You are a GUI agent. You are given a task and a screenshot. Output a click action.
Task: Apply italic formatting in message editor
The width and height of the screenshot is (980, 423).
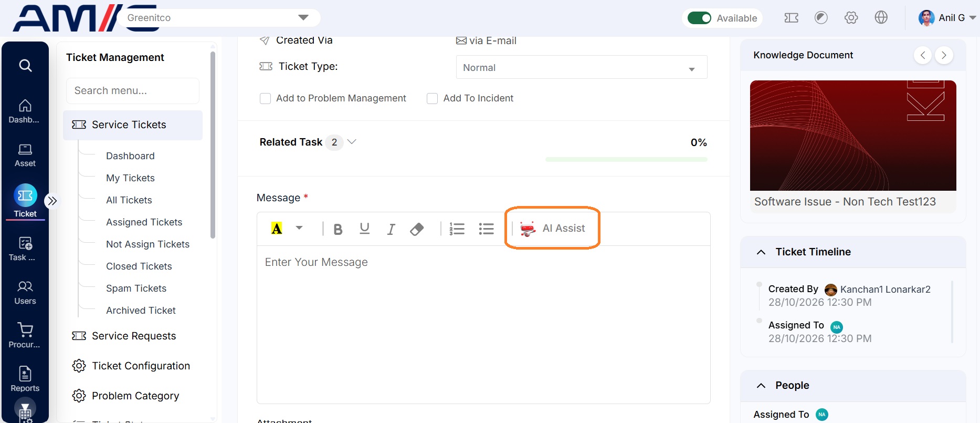[391, 229]
